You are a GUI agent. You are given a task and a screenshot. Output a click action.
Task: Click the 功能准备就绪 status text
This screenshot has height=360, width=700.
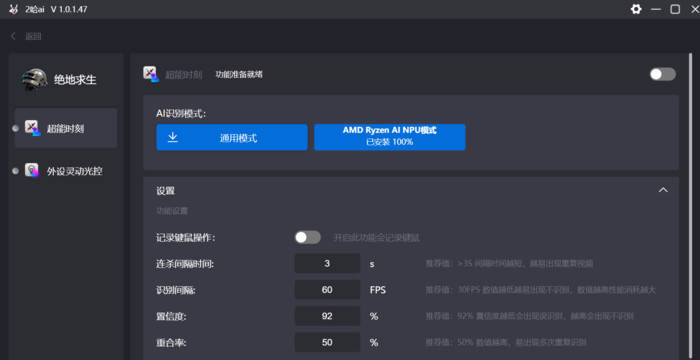[x=239, y=75]
